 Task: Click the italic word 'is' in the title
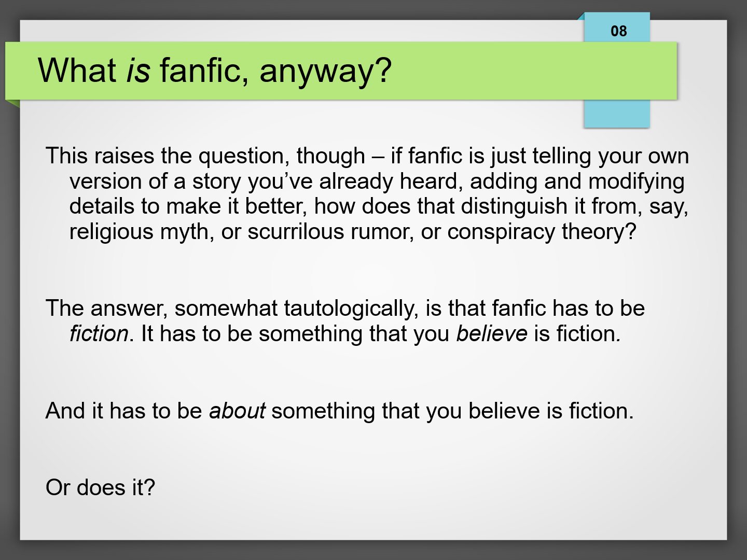pos(138,71)
